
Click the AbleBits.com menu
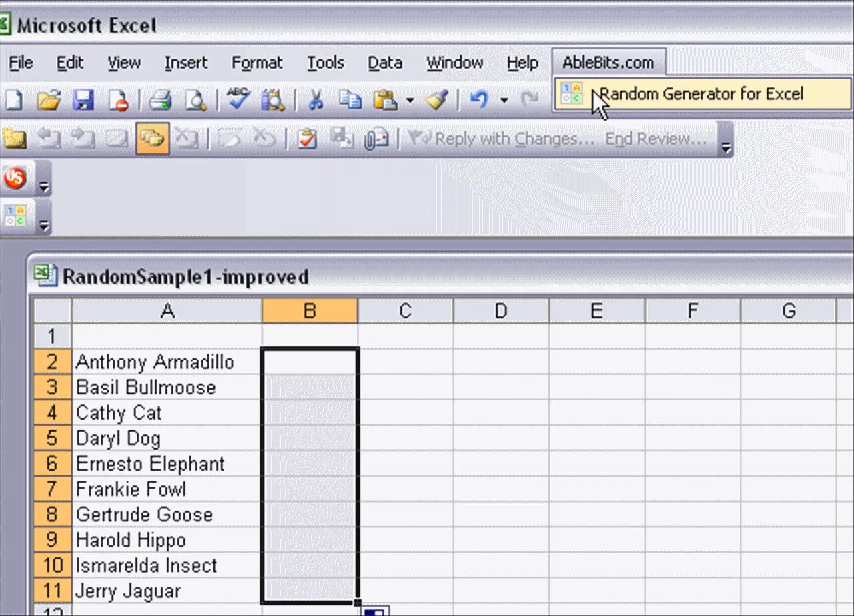click(x=608, y=63)
